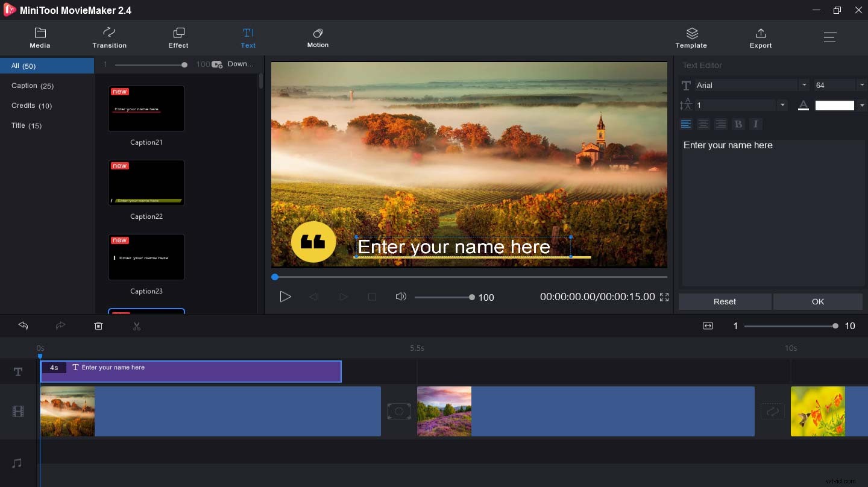Image resolution: width=868 pixels, height=487 pixels.
Task: Click the Reset button
Action: point(725,301)
